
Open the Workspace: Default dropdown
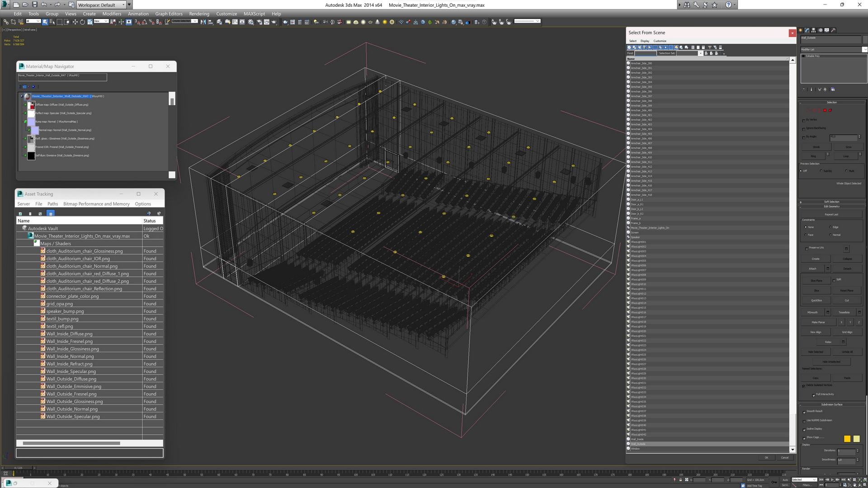101,5
